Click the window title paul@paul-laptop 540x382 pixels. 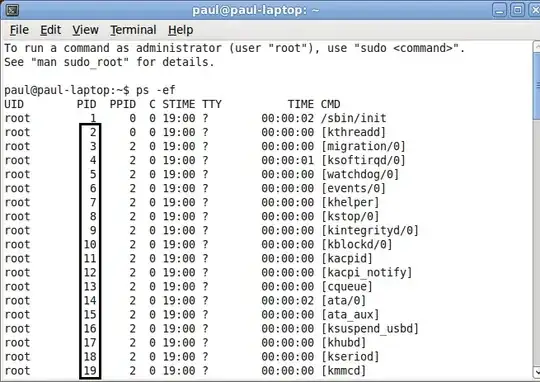pyautogui.click(x=256, y=10)
